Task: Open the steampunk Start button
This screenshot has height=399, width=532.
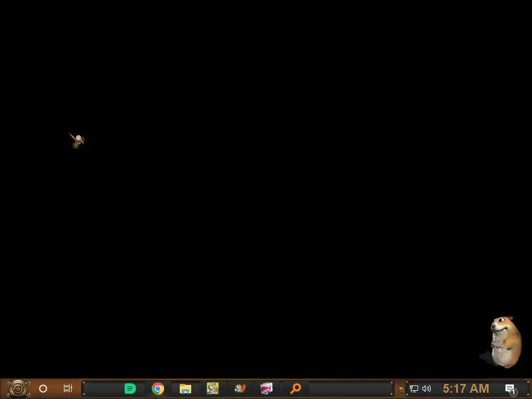Action: coord(18,389)
